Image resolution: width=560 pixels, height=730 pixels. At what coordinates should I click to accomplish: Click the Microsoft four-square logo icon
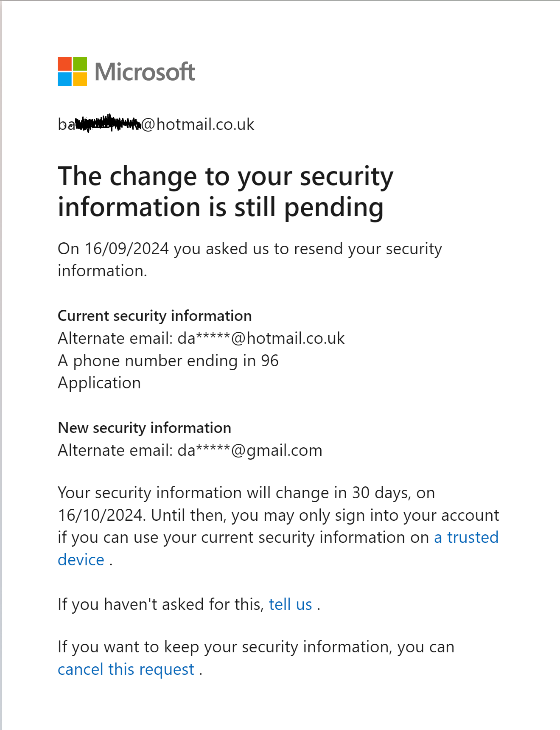(x=73, y=71)
